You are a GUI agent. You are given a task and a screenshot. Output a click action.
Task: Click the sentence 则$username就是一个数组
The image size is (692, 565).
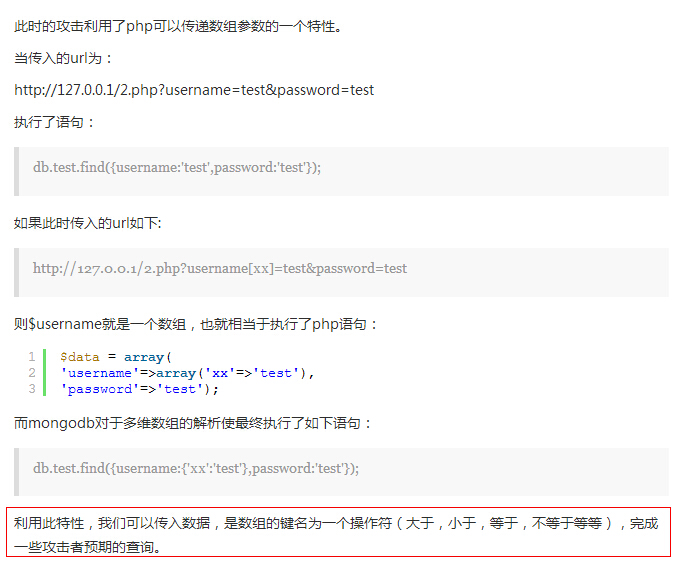point(196,324)
